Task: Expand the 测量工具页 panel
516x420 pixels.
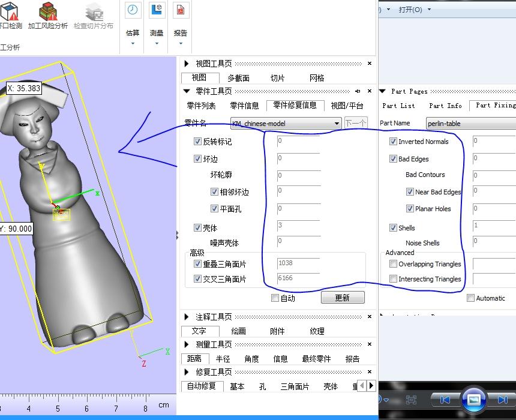Action: 186,344
